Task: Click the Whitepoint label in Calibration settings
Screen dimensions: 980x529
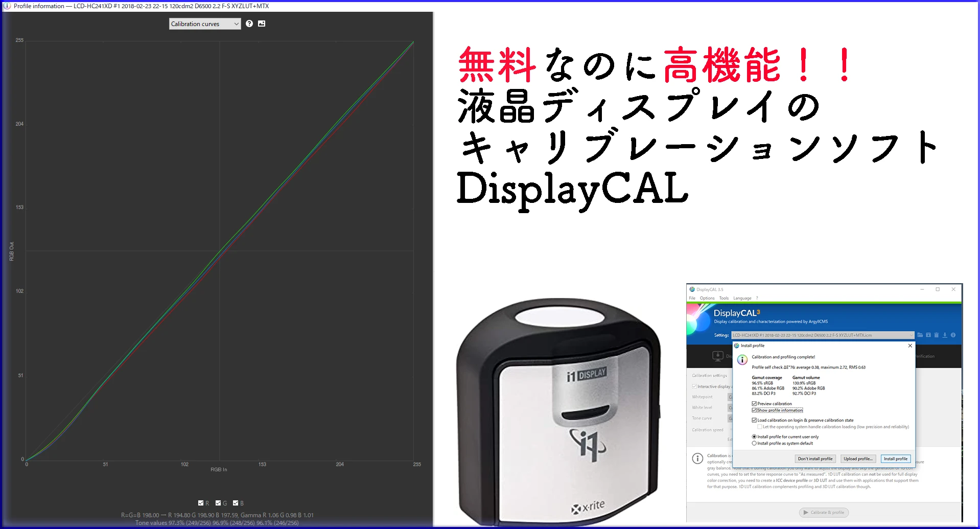Action: [x=702, y=397]
